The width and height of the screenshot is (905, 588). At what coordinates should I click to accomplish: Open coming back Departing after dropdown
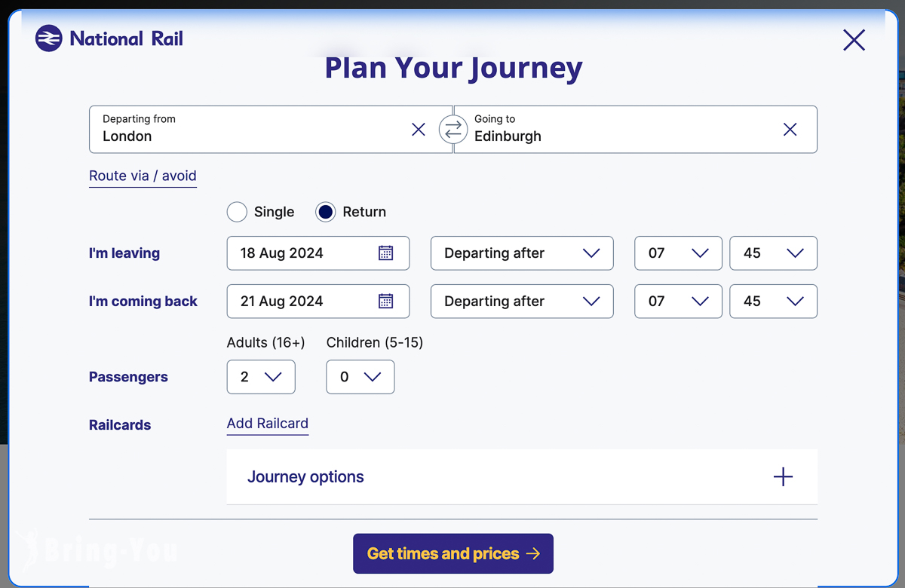pyautogui.click(x=522, y=302)
